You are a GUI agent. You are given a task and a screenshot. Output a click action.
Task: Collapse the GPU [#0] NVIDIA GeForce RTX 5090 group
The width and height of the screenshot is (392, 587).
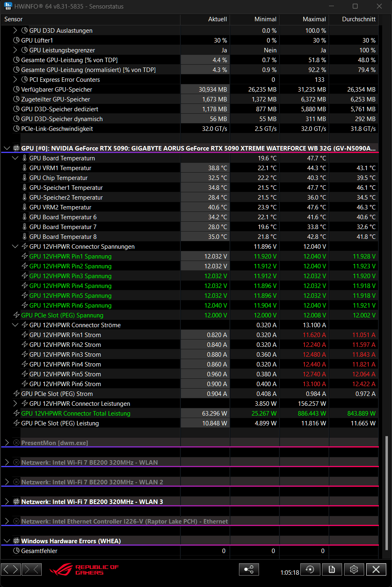click(x=7, y=148)
